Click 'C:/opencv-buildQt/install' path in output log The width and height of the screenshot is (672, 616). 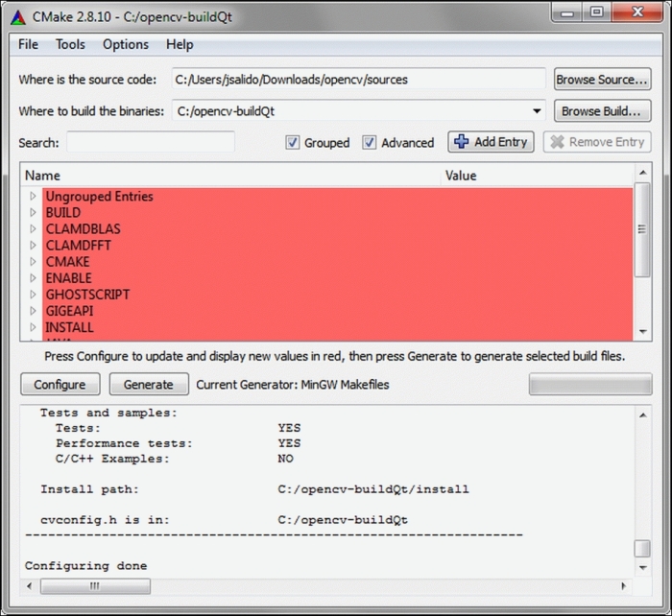[x=373, y=489]
